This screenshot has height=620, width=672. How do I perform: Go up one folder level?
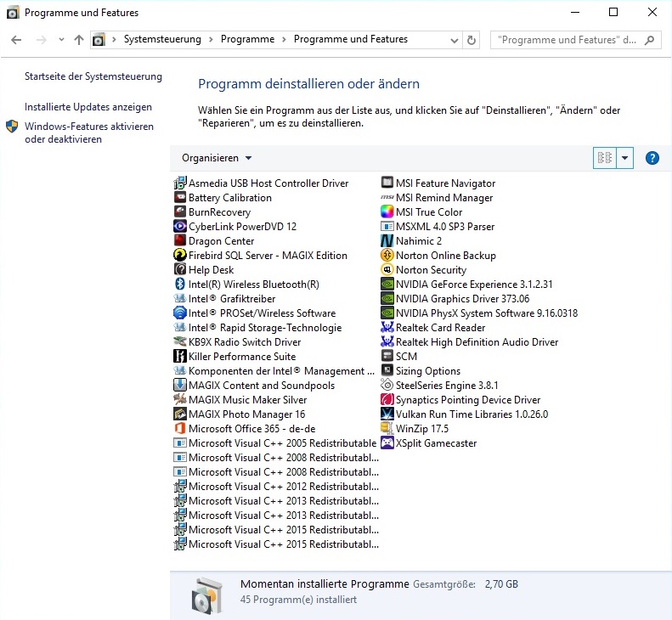point(79,40)
